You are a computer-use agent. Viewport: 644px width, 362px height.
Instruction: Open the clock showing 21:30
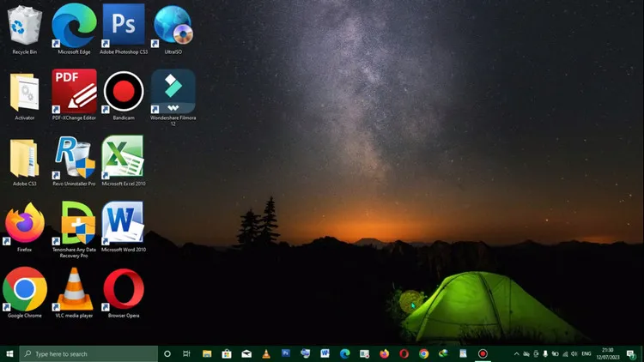coord(607,353)
